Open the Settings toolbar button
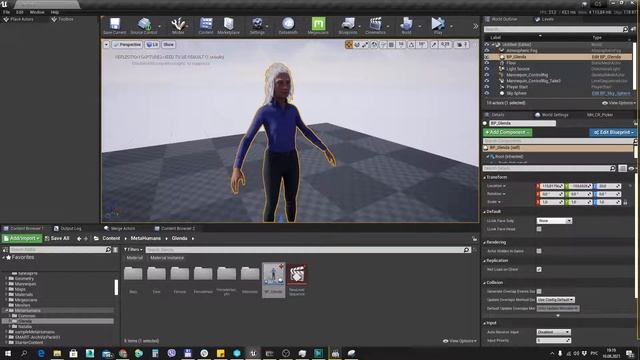Image resolution: width=640 pixels, height=360 pixels. (x=257, y=26)
